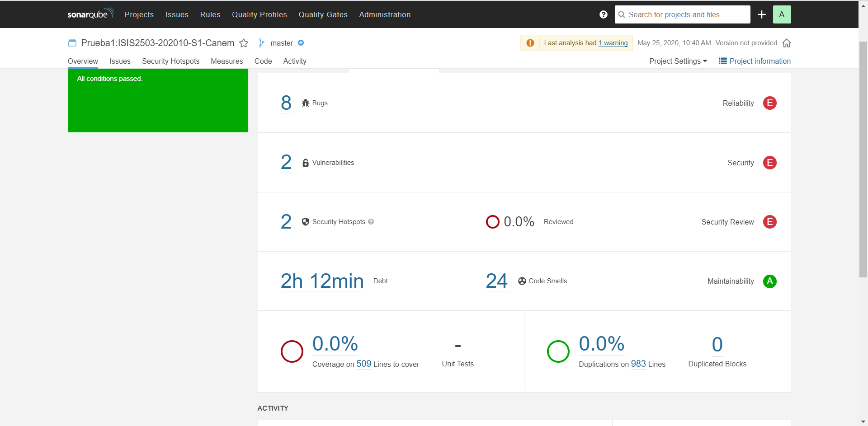Click the scrollbar up arrow
Image resolution: width=868 pixels, height=426 pixels.
[x=863, y=5]
